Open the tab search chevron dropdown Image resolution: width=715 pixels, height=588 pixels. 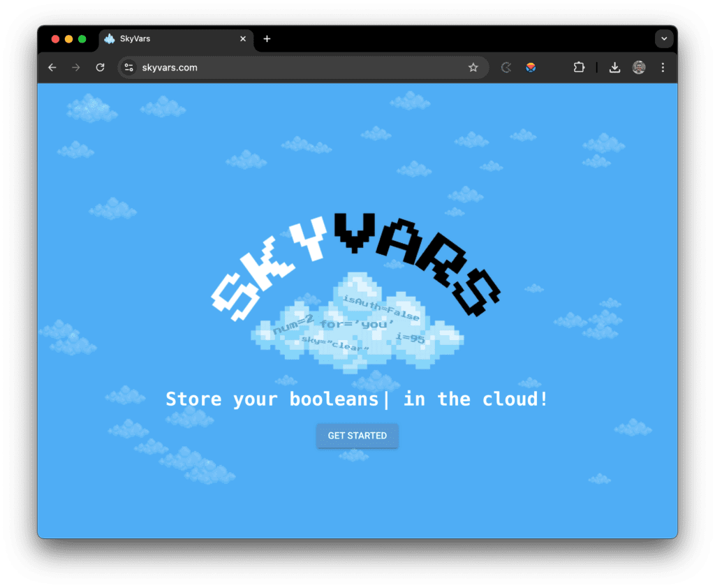pyautogui.click(x=663, y=38)
